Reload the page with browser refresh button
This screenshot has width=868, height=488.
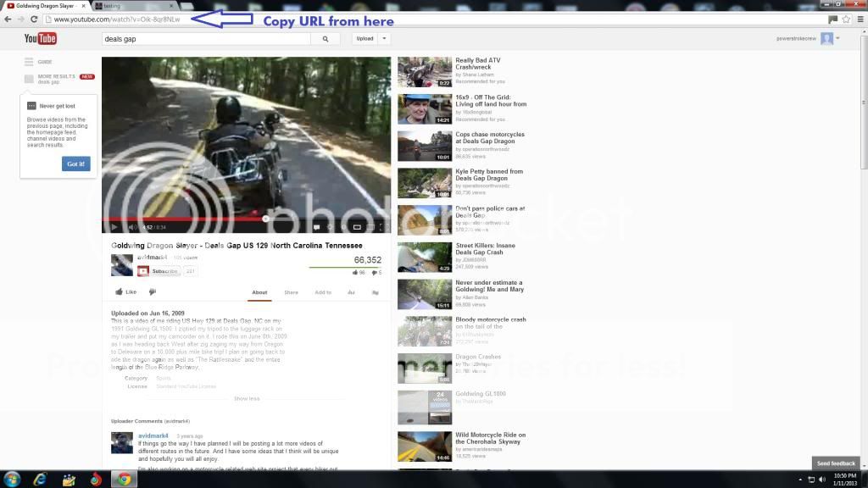point(34,19)
